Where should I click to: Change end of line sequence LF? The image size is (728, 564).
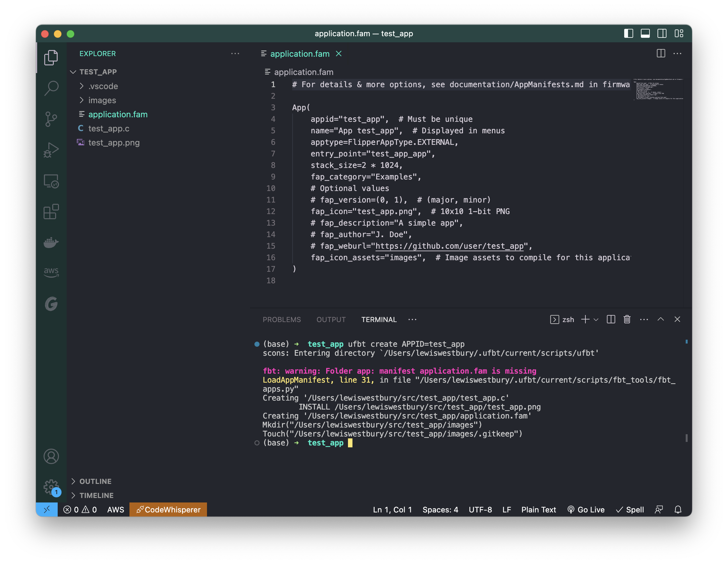[507, 510]
